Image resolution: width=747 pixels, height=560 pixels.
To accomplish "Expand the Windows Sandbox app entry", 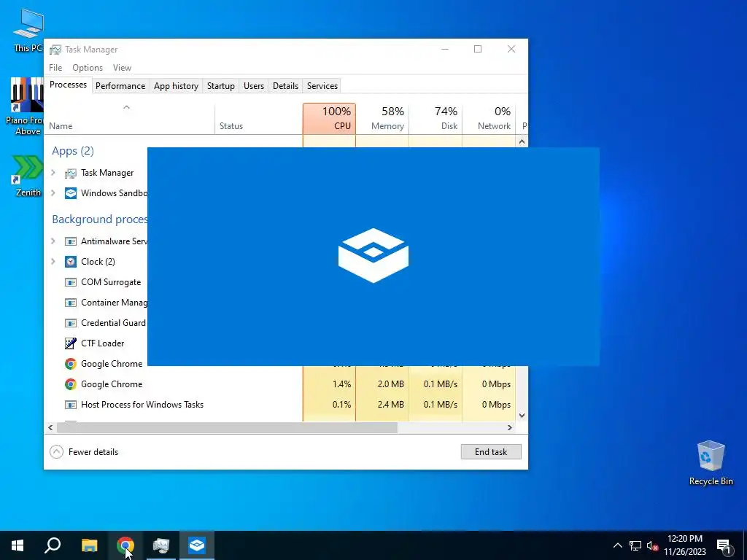I will point(53,193).
